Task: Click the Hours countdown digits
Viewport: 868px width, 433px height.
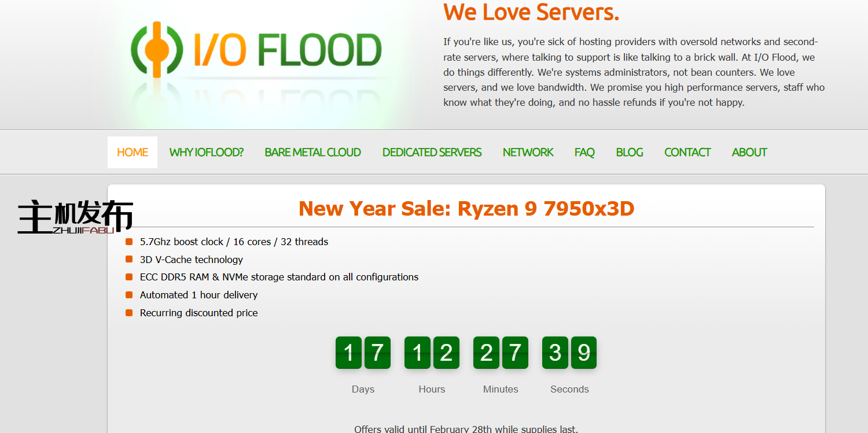Action: point(432,353)
